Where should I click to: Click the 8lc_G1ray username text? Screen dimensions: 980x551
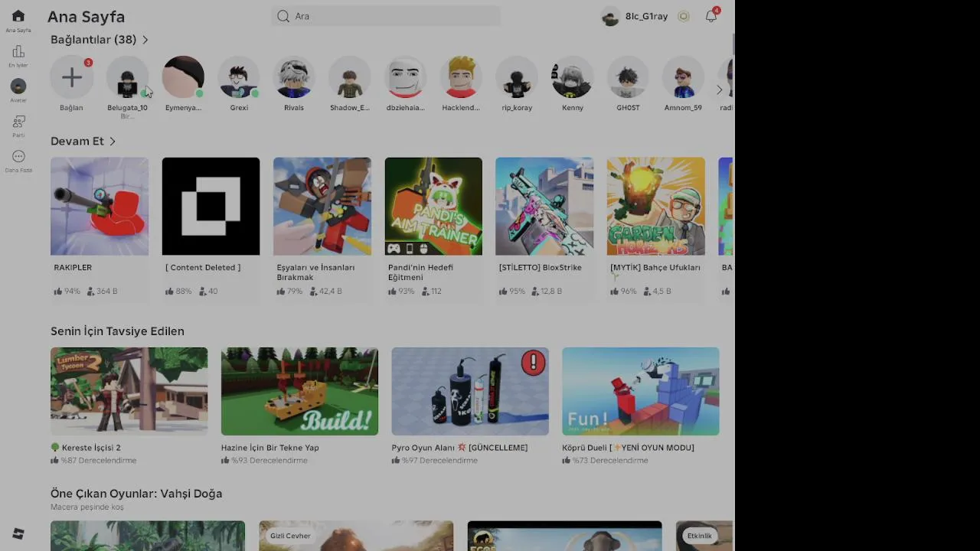coord(647,17)
